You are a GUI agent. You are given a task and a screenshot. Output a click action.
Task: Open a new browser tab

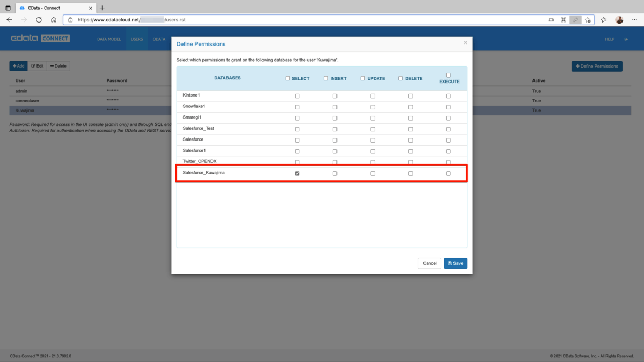click(x=103, y=8)
